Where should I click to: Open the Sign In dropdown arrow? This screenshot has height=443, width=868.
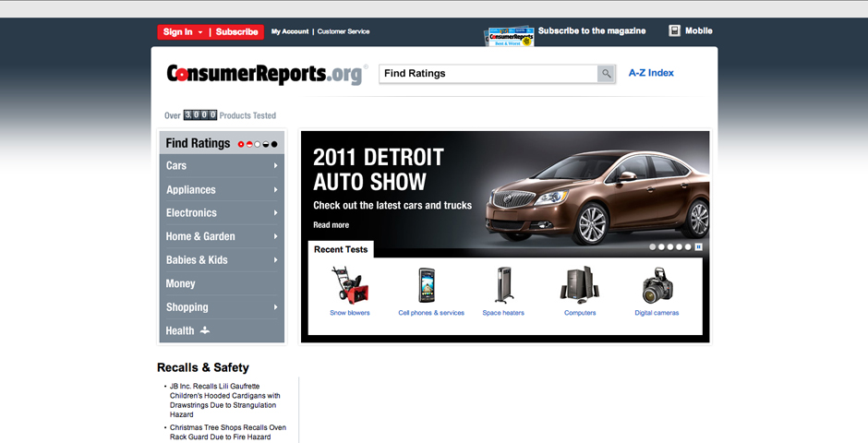200,32
